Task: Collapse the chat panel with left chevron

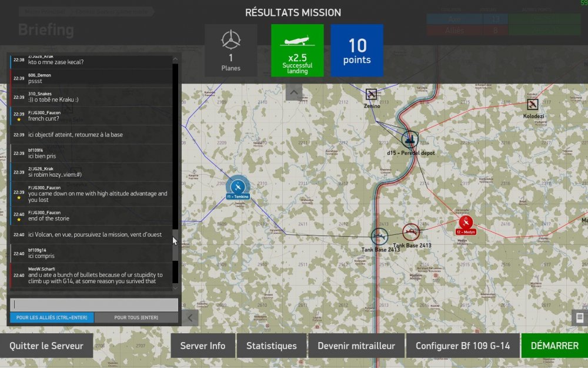Action: click(x=190, y=317)
